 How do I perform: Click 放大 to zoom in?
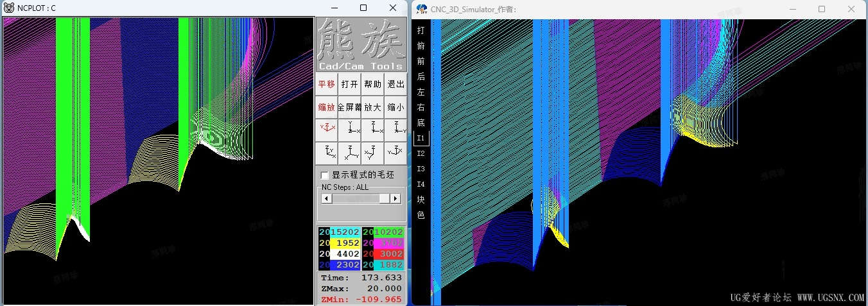point(372,107)
